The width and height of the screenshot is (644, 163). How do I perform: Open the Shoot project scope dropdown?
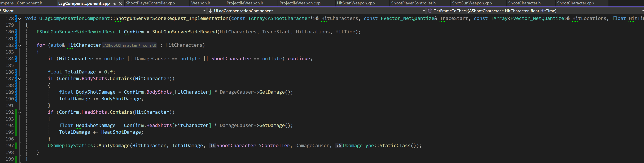point(204,11)
